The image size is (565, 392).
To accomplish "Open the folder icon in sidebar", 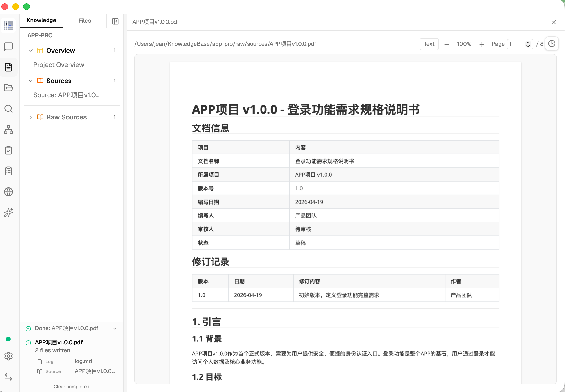I will coord(9,88).
